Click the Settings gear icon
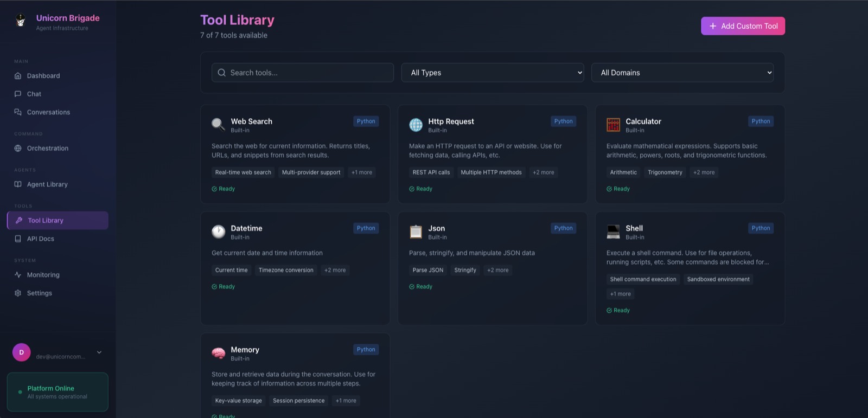Image resolution: width=868 pixels, height=418 pixels. tap(18, 293)
